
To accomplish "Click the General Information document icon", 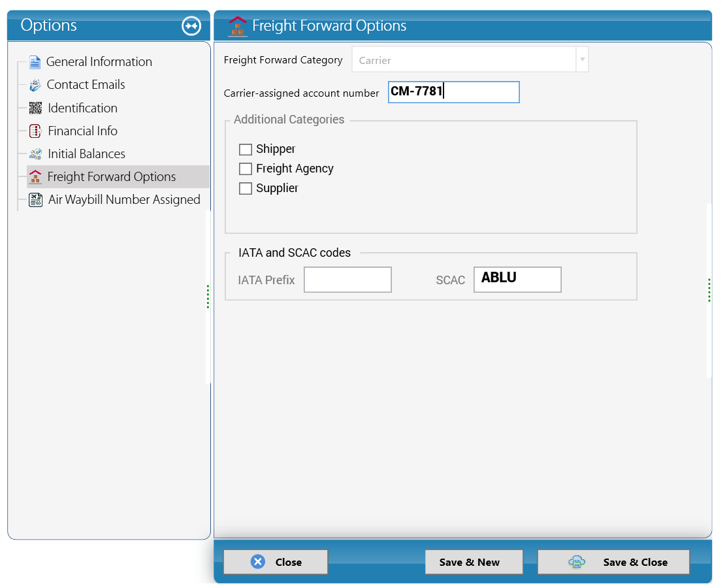I will [35, 62].
